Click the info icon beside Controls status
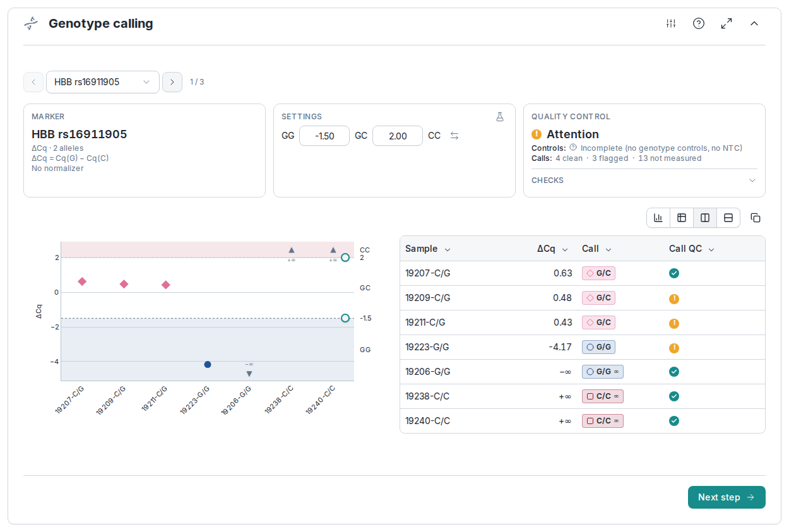 click(x=573, y=148)
